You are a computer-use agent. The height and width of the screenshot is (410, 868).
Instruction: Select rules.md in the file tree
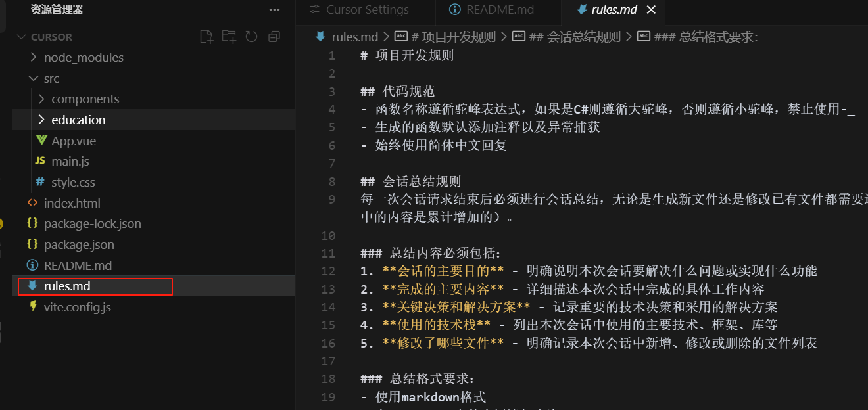[153, 286]
